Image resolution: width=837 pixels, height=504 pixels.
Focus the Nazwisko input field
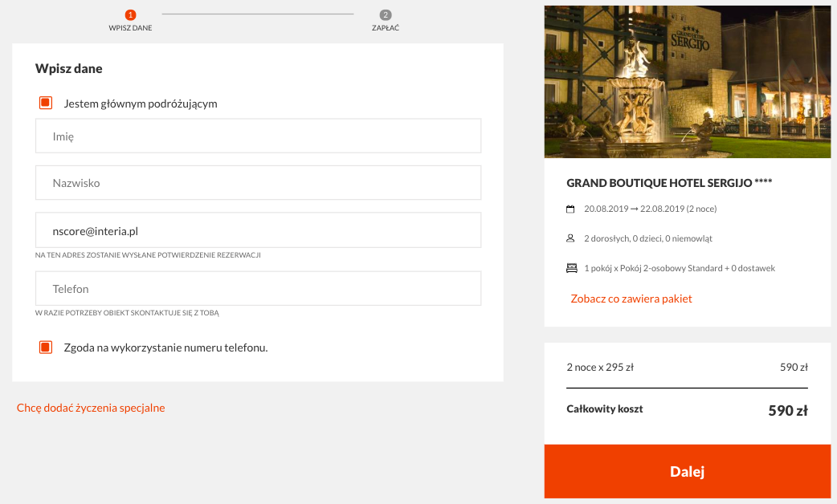259,183
